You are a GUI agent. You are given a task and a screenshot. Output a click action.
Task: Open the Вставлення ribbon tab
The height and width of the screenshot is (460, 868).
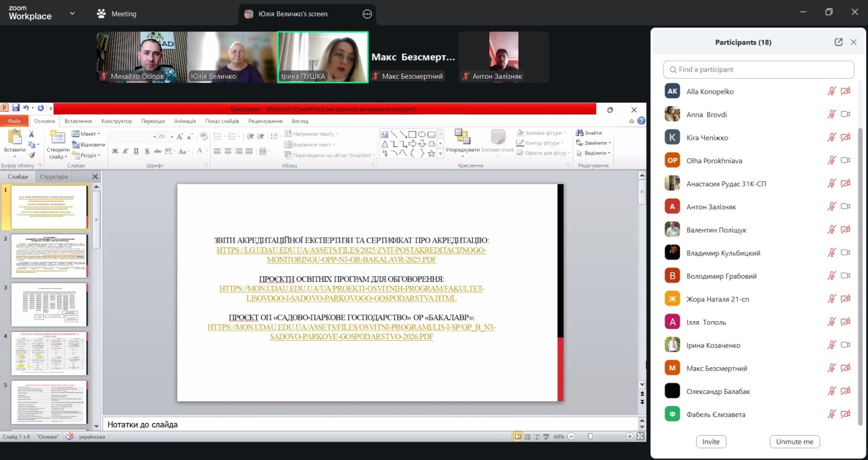[x=78, y=121]
